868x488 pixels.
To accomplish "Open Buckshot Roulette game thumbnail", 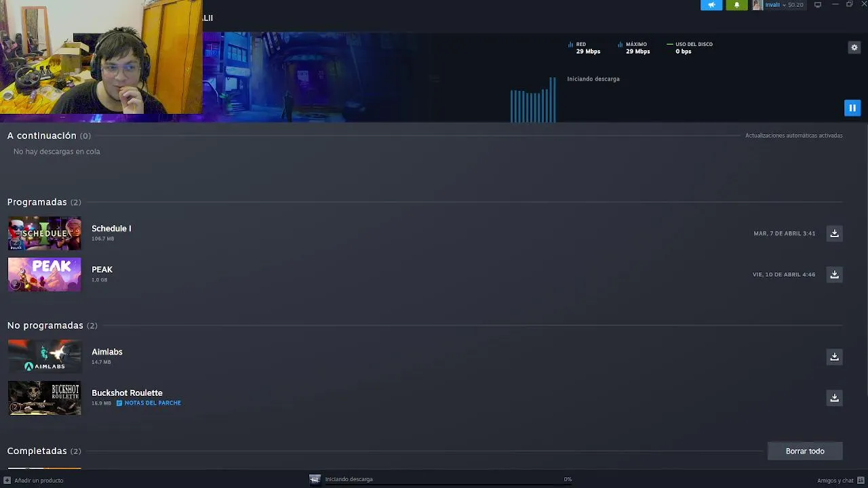I will coord(44,398).
